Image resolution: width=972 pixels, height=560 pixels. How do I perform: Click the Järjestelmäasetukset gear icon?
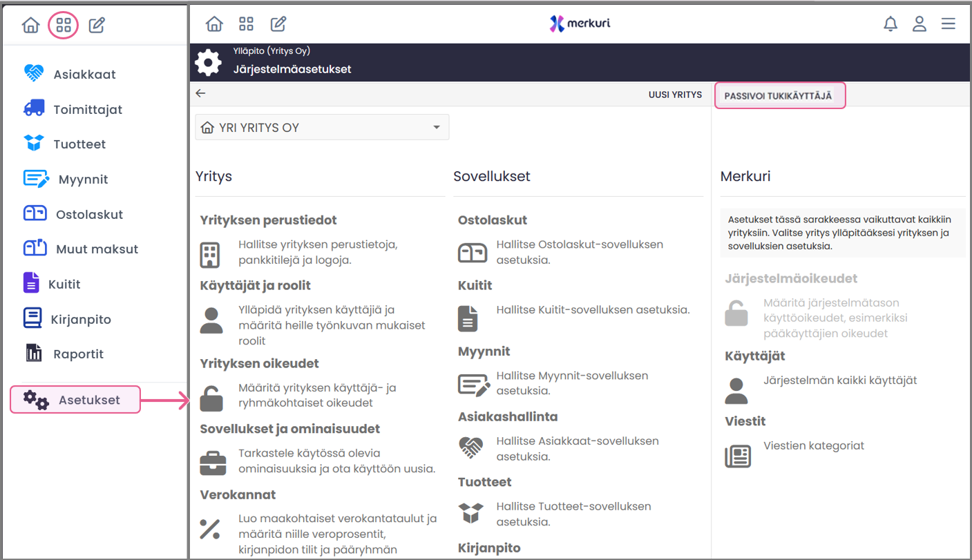pos(208,63)
